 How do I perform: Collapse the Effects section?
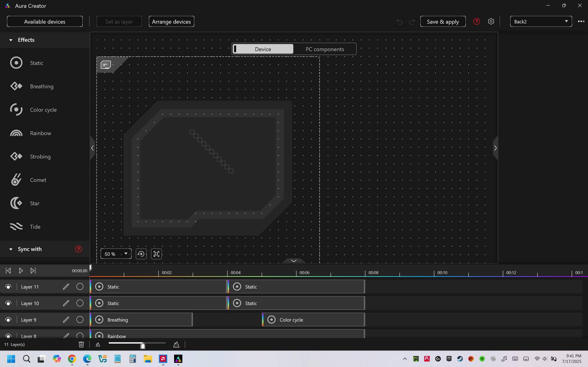11,40
